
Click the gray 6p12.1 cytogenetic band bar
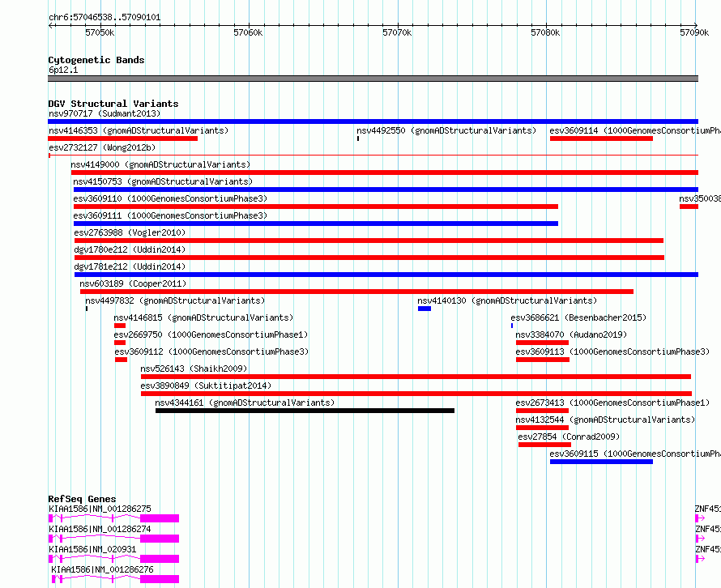coord(373,79)
